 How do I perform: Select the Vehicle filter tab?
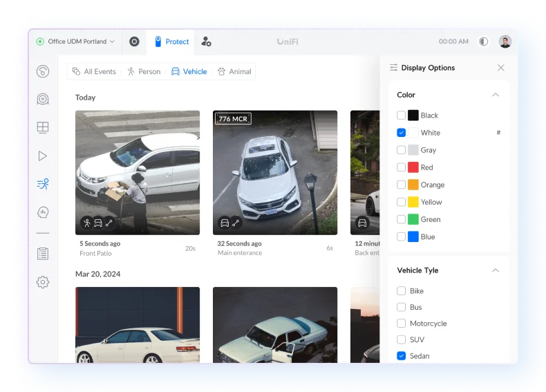[189, 71]
